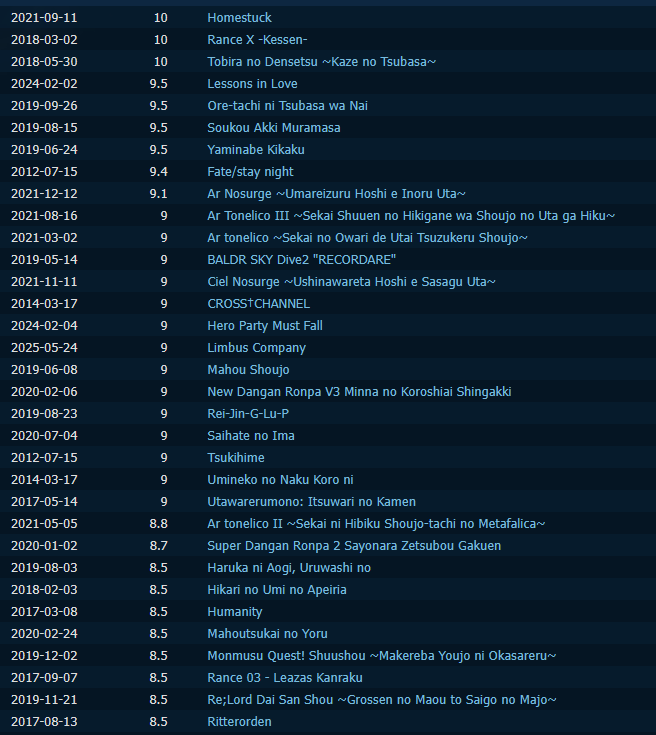656x735 pixels.
Task: Click Ar tonelico II Metafalica title
Action: point(377,525)
